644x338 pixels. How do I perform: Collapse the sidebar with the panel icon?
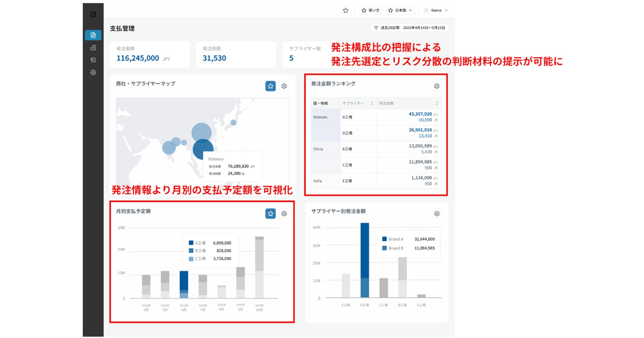[93, 15]
